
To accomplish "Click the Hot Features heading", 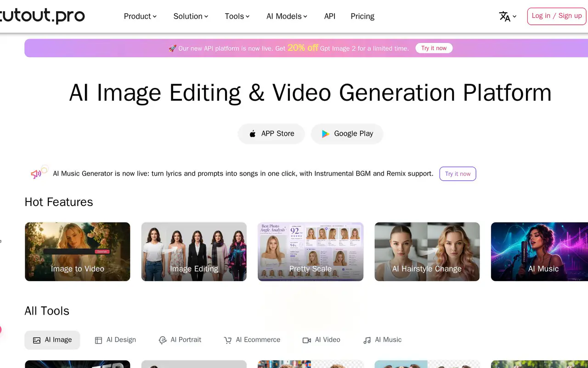I will tap(59, 202).
